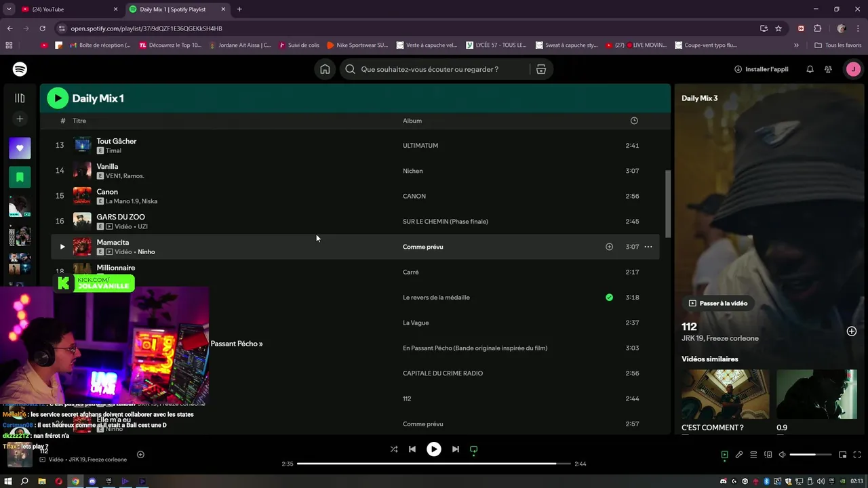
Task: Open the mini player icon
Action: point(843,455)
